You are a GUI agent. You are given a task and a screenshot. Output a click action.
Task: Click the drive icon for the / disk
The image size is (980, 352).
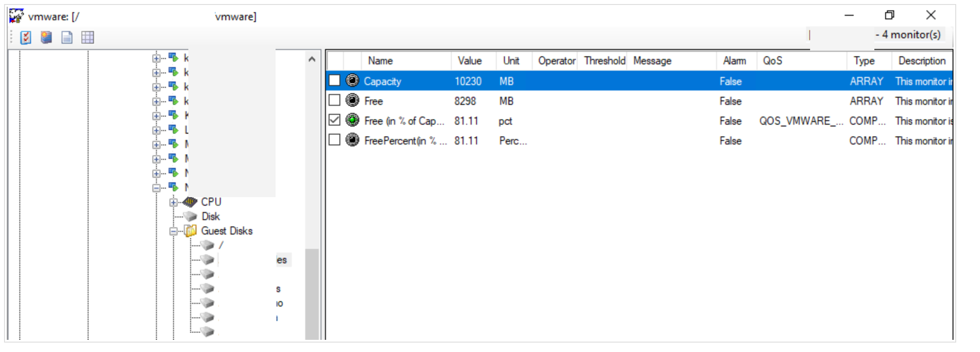[x=207, y=245]
